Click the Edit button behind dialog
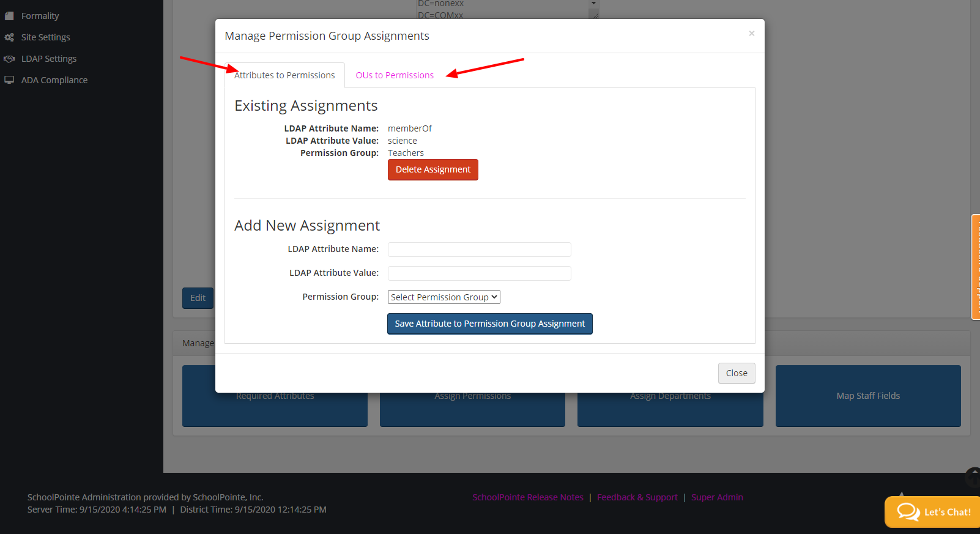This screenshot has height=534, width=980. pos(198,298)
